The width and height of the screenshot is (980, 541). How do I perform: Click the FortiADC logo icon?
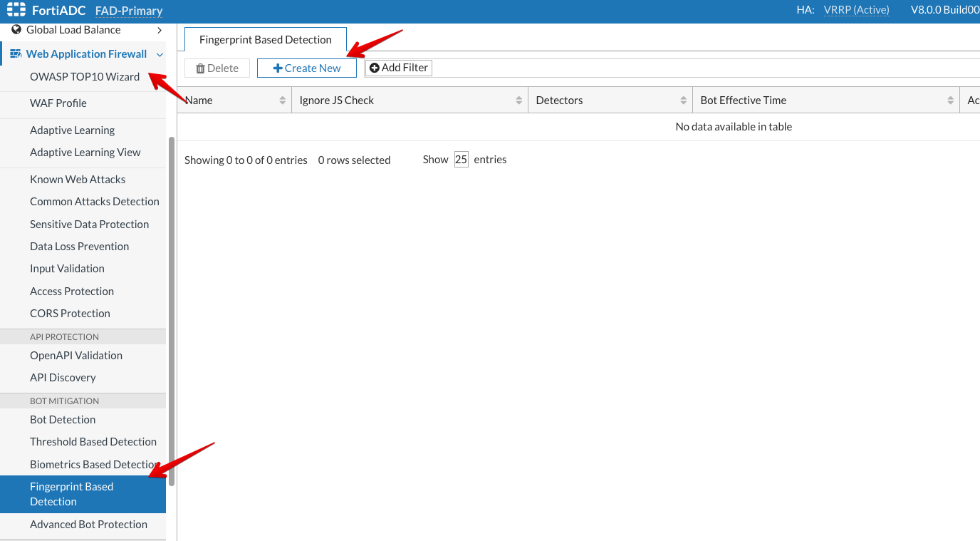tap(16, 10)
